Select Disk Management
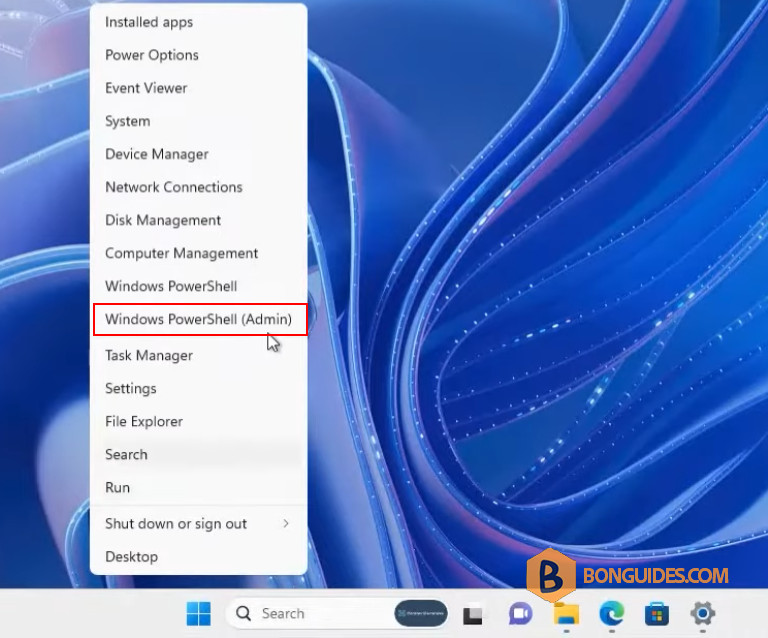Screen dimensions: 768x638 [198, 220]
